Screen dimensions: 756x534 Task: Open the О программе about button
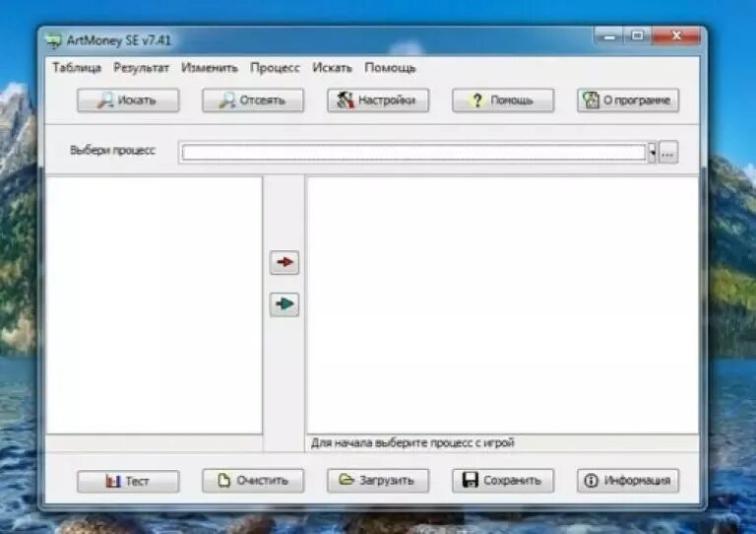click(x=628, y=100)
